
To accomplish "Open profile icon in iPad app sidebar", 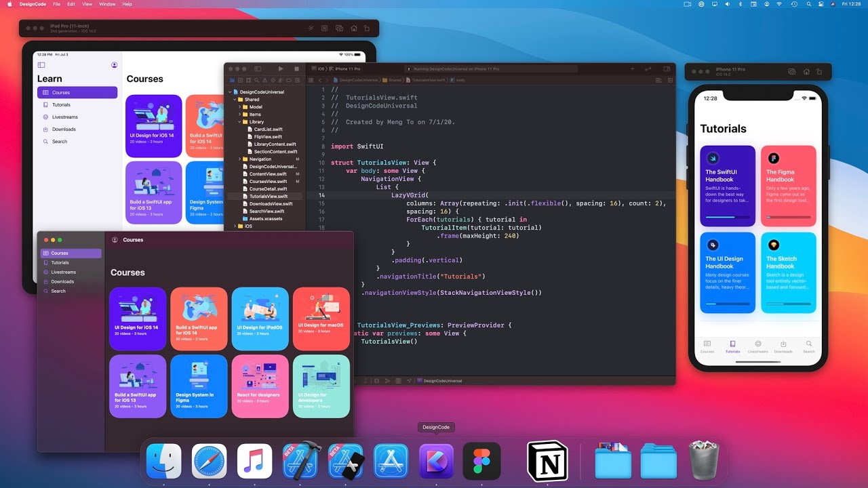I will tap(114, 65).
